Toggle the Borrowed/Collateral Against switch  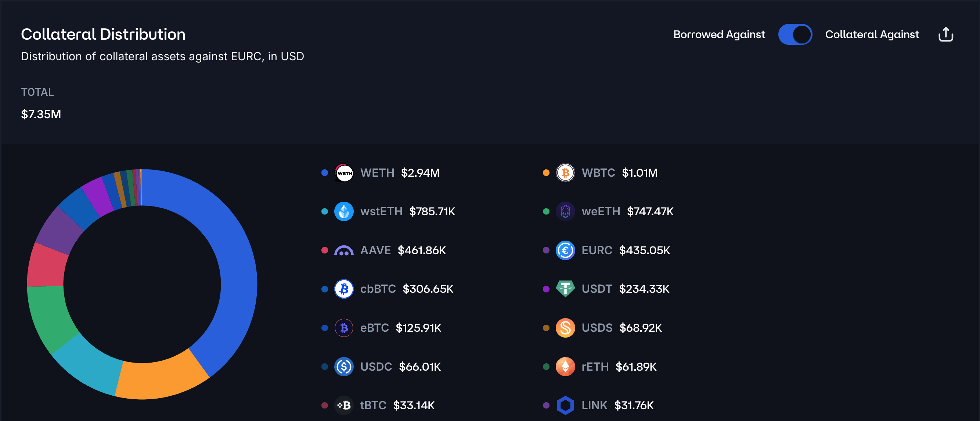pos(795,34)
